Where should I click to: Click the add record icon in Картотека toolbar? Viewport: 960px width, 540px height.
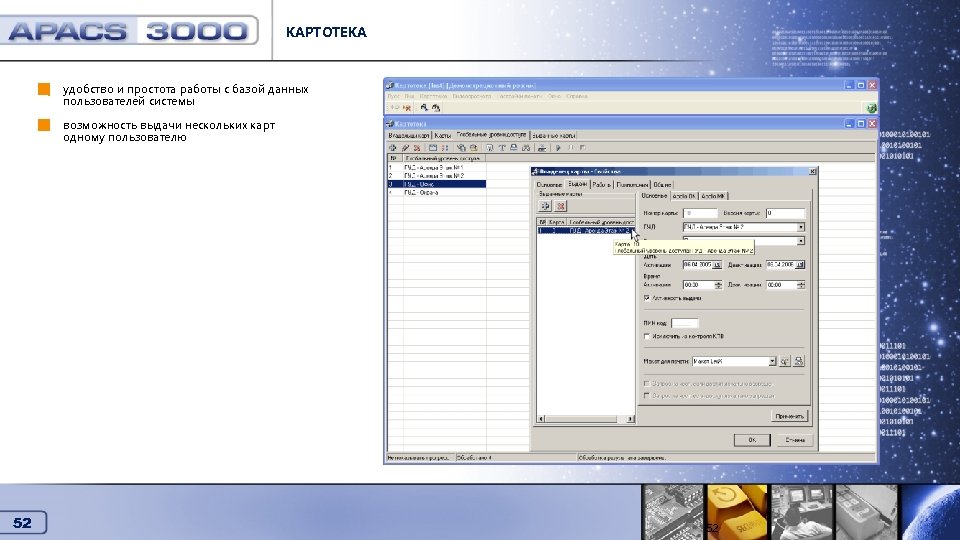[x=393, y=148]
